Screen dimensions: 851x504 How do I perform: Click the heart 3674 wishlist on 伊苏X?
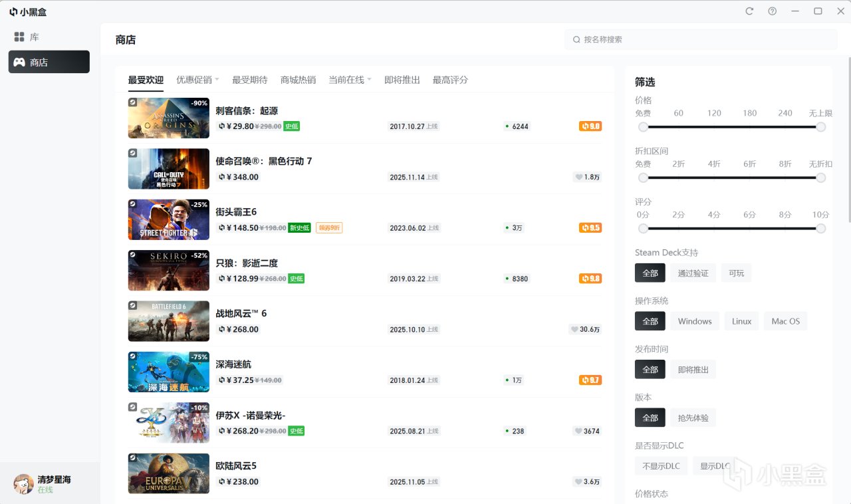click(587, 431)
